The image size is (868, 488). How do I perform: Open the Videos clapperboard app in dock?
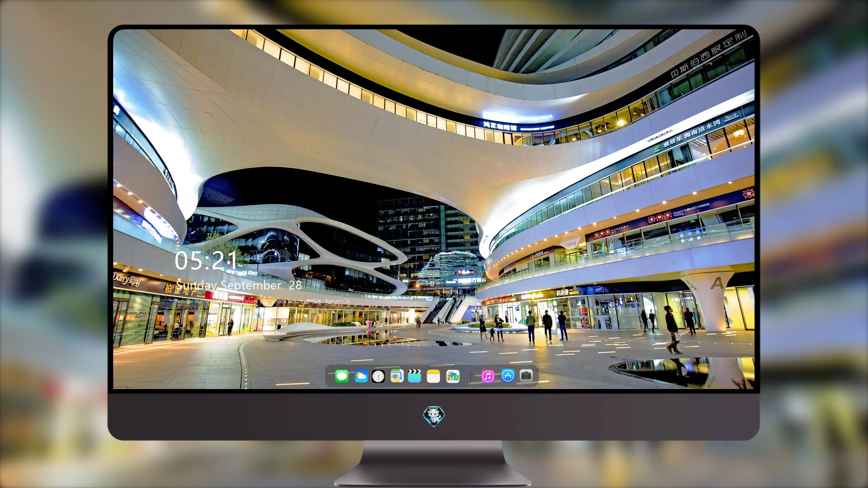(415, 376)
